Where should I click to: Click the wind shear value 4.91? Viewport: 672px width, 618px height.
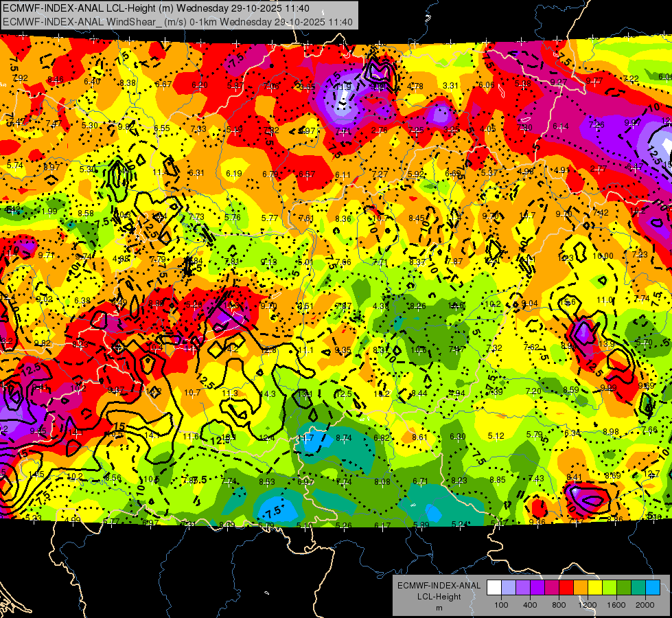[562, 170]
